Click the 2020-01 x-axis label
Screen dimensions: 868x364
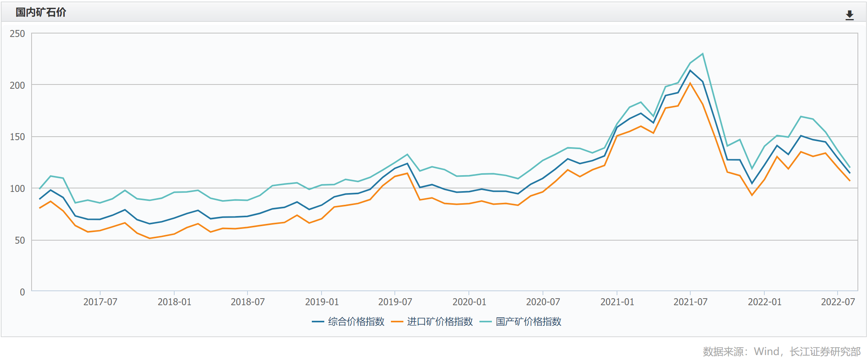pos(469,302)
